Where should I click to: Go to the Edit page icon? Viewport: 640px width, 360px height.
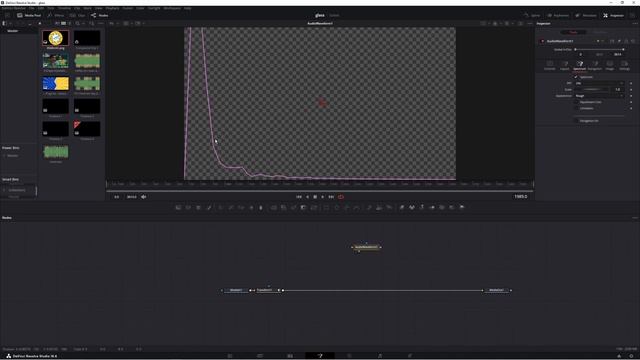(290, 356)
